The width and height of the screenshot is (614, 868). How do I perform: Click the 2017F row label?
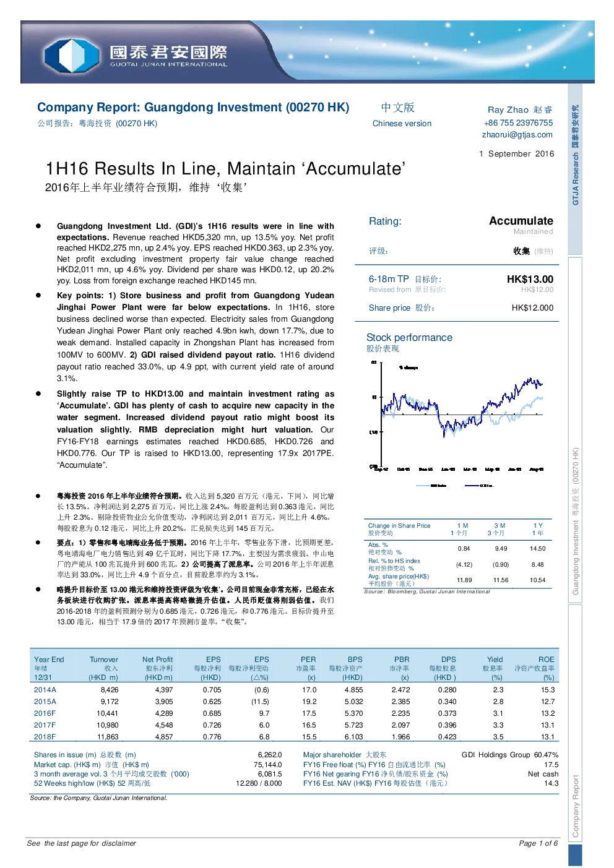(x=45, y=725)
